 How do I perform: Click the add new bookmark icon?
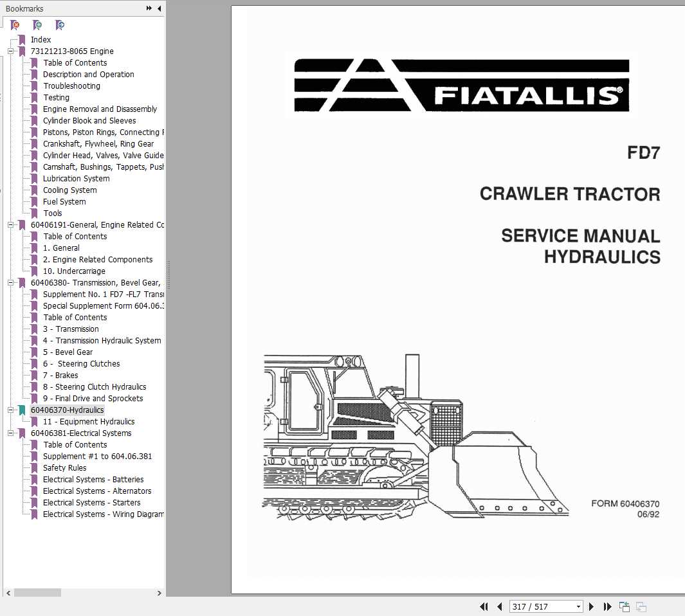click(x=37, y=25)
